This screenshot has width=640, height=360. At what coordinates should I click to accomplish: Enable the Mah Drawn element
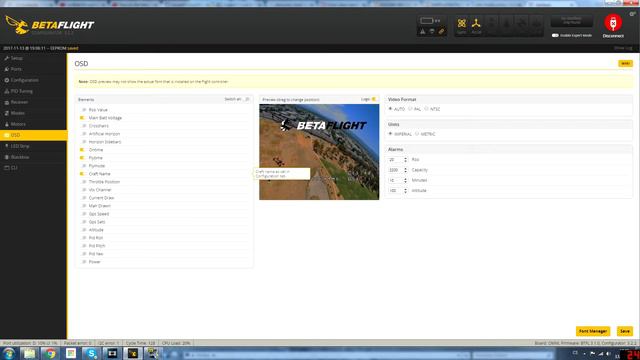click(x=83, y=206)
